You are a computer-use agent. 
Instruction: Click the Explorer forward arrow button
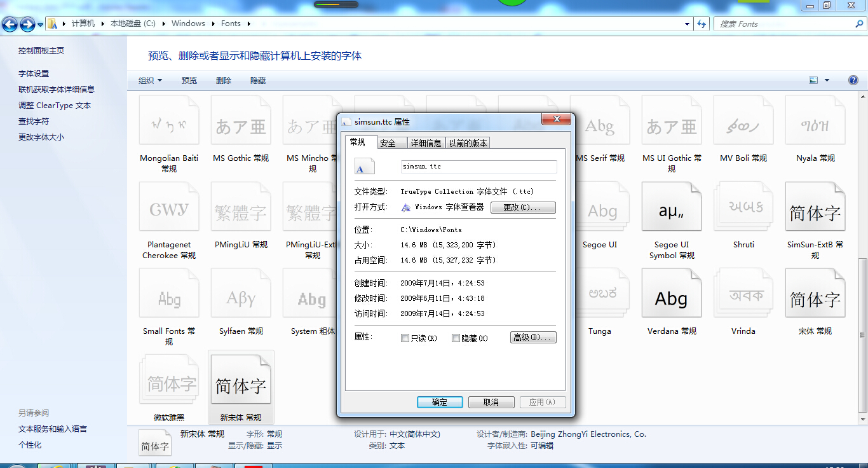point(27,24)
